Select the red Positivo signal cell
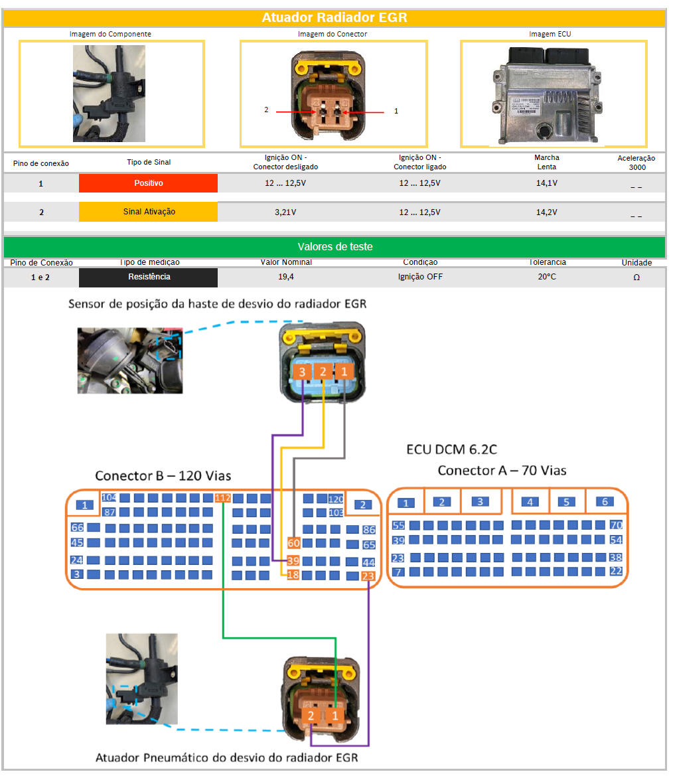 click(148, 183)
